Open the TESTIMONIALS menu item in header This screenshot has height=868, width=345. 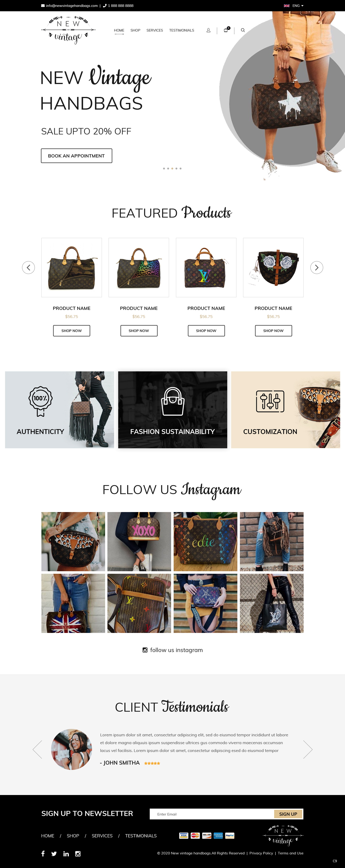(x=181, y=30)
